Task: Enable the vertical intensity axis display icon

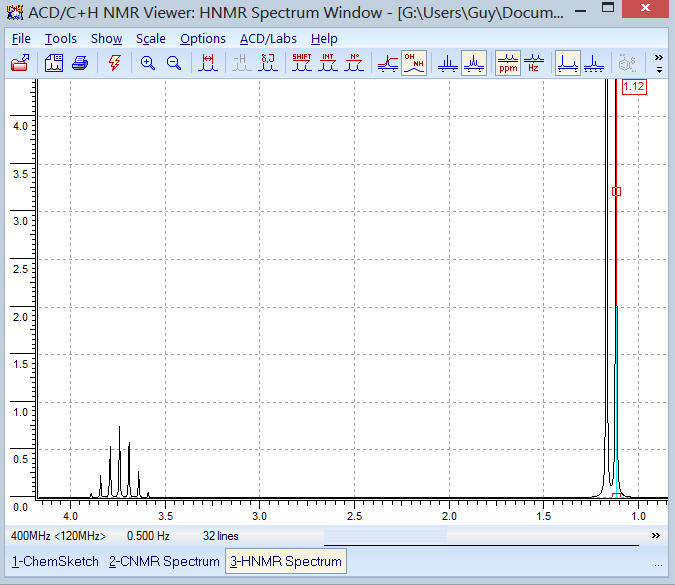Action: 568,63
